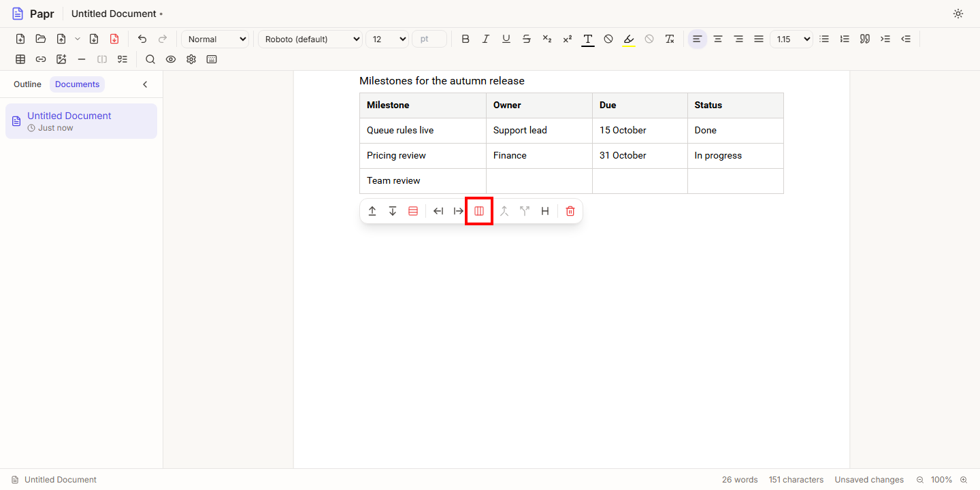
Task: Decrease indent of the paragraph
Action: tap(906, 39)
